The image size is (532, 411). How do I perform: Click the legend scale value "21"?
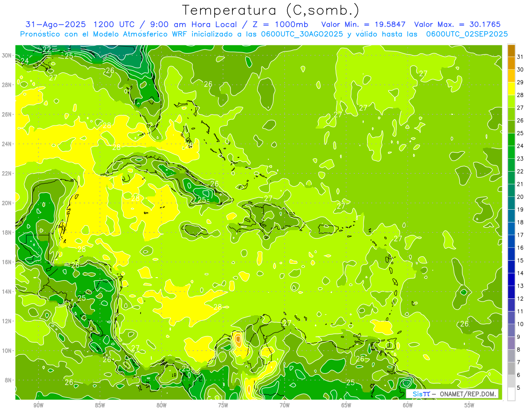pyautogui.click(x=520, y=184)
